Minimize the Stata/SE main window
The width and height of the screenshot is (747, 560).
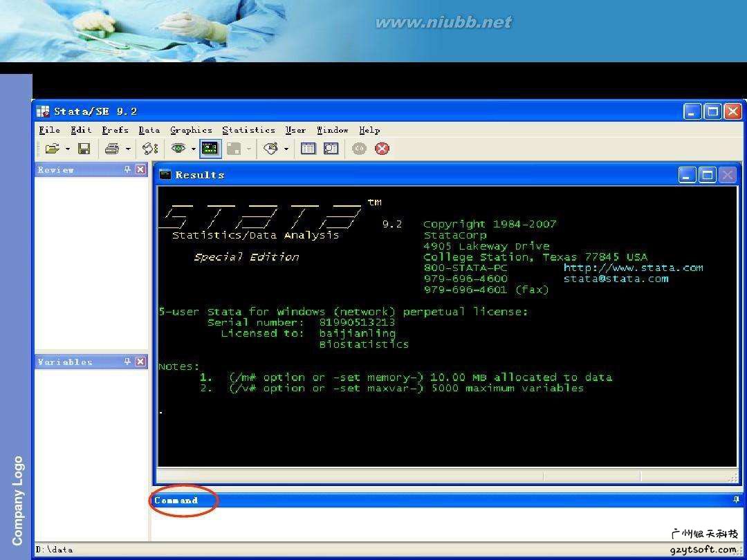[x=692, y=112]
